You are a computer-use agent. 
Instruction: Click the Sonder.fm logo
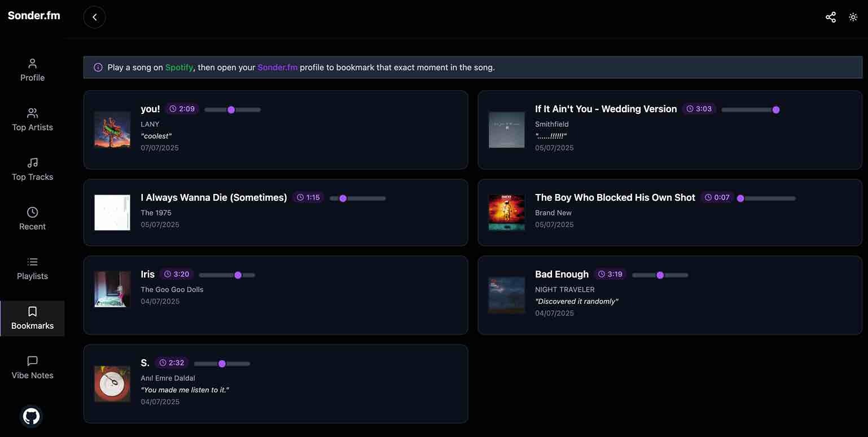click(x=34, y=16)
